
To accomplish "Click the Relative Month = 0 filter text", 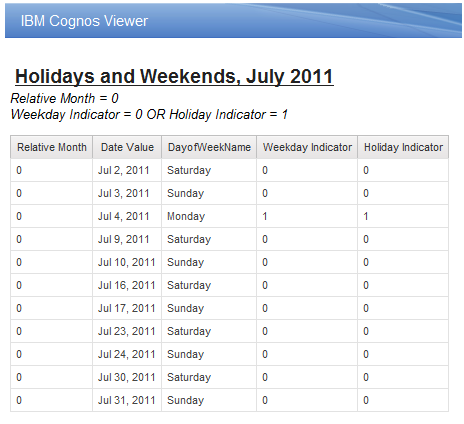I will coord(65,98).
